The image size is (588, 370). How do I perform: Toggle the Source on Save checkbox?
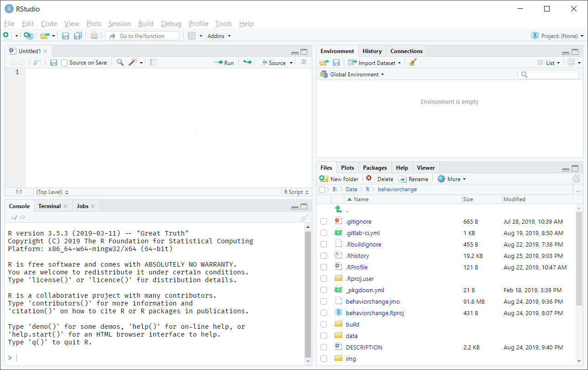64,63
